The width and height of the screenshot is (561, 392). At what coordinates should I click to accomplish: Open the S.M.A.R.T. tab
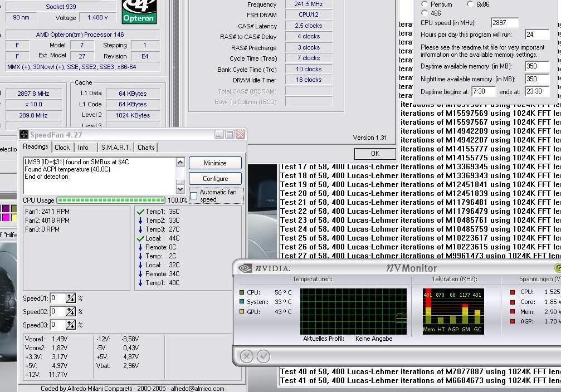(x=115, y=148)
